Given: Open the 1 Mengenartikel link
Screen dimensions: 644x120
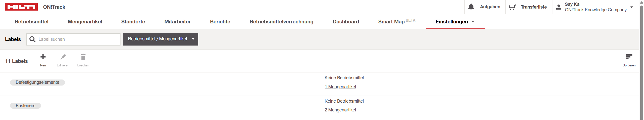Looking at the screenshot, I should pyautogui.click(x=340, y=87).
